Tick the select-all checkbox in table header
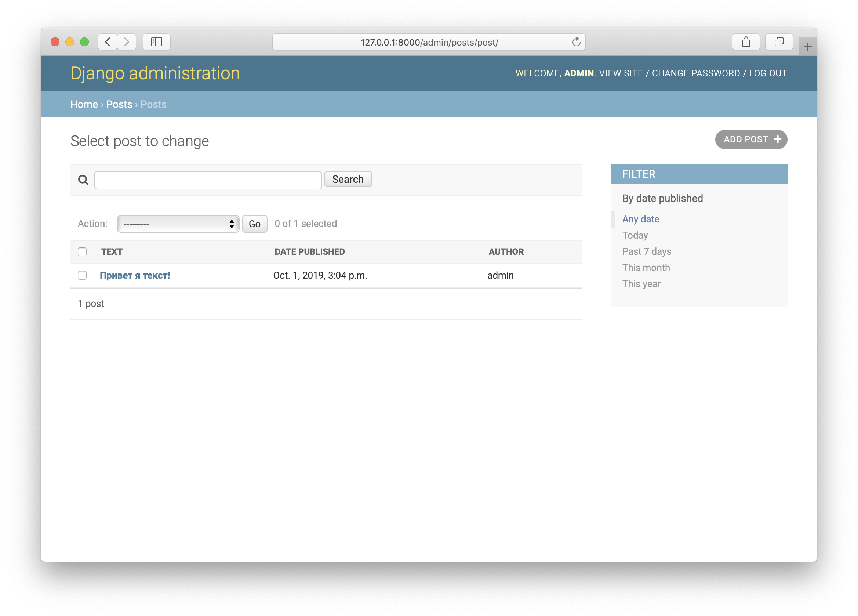The width and height of the screenshot is (858, 616). point(82,251)
